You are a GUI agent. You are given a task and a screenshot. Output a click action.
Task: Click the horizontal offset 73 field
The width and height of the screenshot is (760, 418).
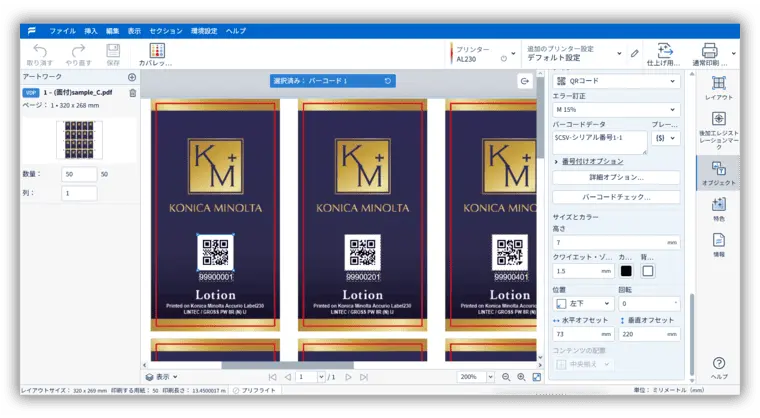(x=584, y=334)
